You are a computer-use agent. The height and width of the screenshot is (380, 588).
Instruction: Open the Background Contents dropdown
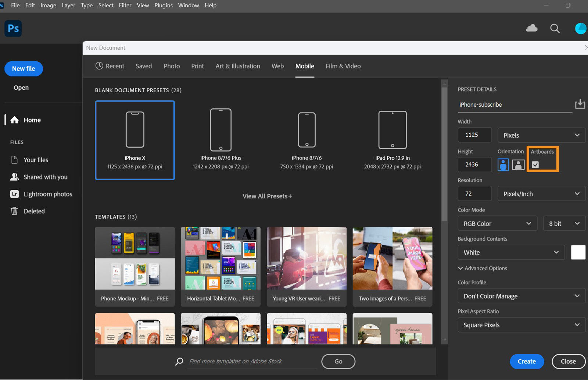(511, 252)
